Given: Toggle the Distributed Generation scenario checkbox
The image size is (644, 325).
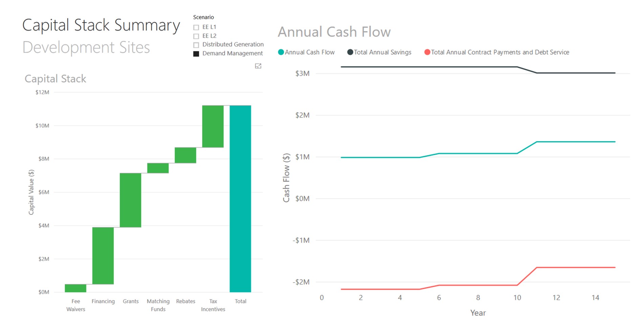Looking at the screenshot, I should point(196,45).
